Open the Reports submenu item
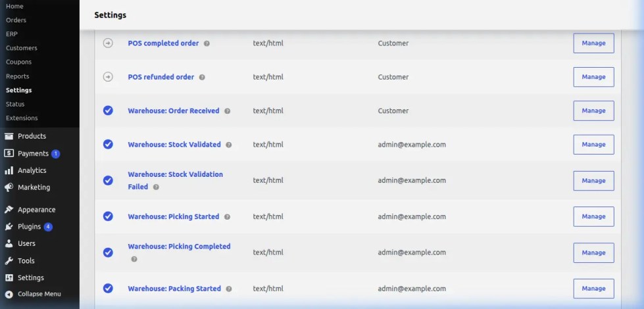The image size is (644, 309). coord(17,76)
